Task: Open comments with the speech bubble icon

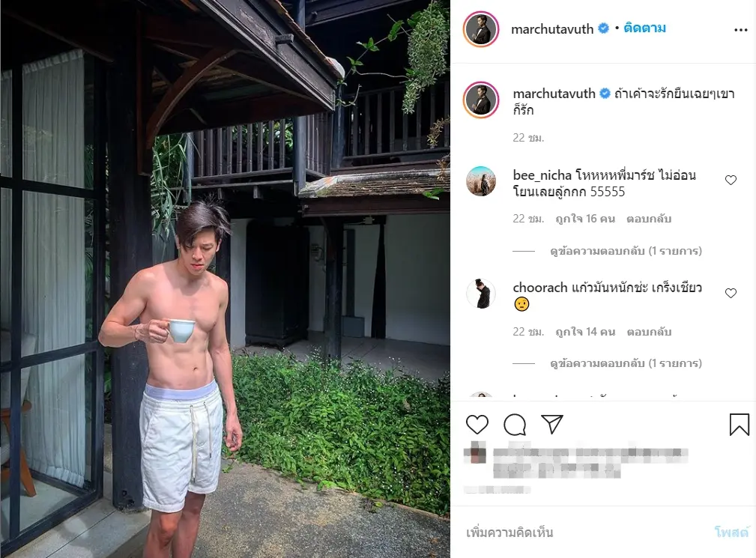Action: (x=515, y=425)
